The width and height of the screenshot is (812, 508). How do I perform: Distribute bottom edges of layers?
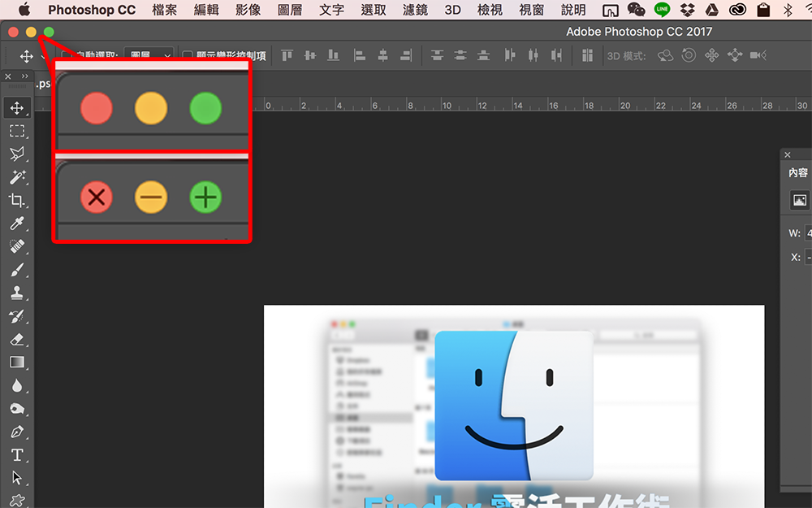pyautogui.click(x=484, y=55)
